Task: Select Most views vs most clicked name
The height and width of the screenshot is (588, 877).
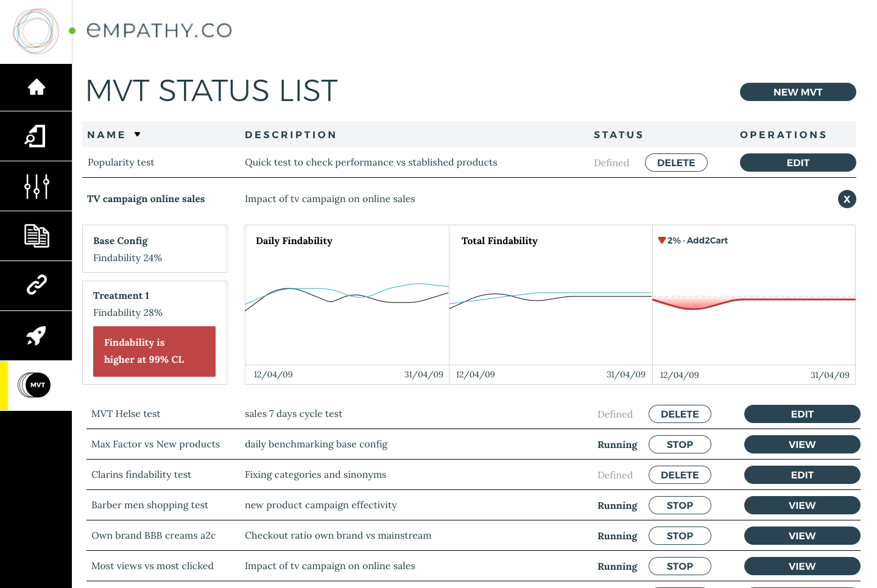Action: pyautogui.click(x=152, y=566)
